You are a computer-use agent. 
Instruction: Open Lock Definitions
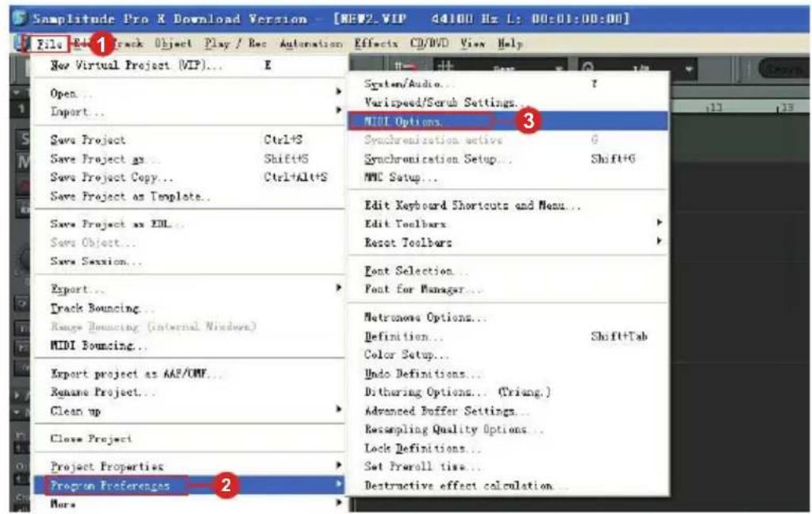pos(509,448)
